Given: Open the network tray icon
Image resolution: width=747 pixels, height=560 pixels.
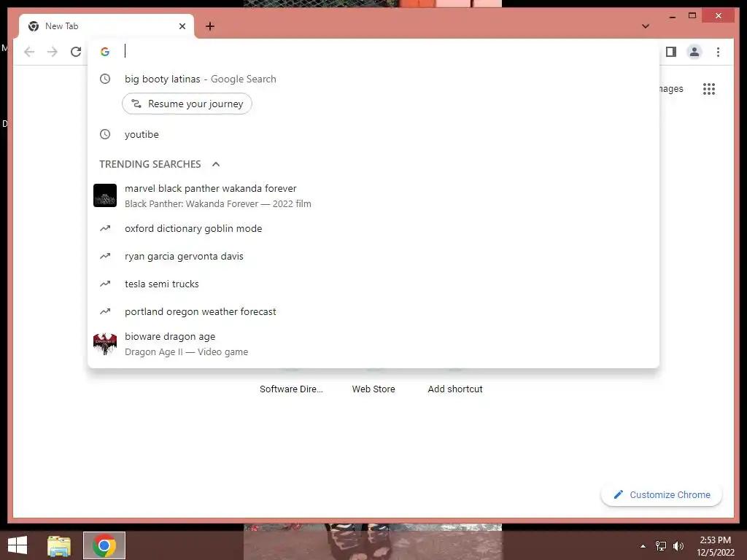Looking at the screenshot, I should (661, 546).
